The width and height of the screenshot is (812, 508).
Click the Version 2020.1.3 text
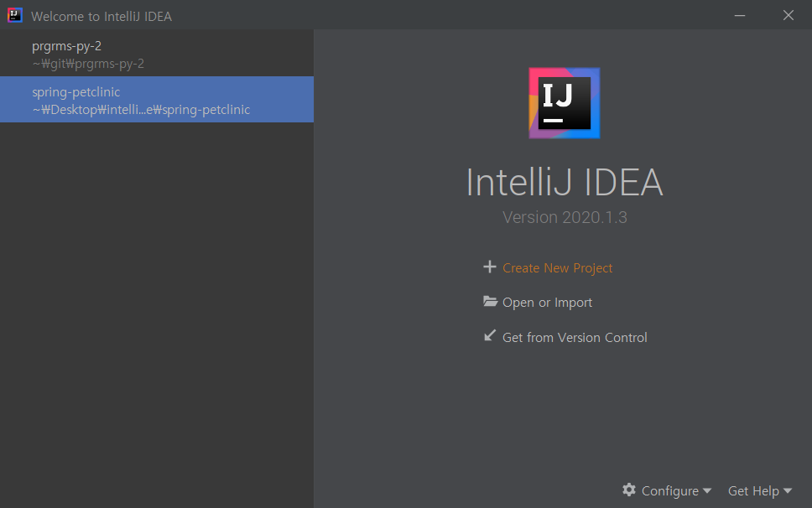point(565,217)
